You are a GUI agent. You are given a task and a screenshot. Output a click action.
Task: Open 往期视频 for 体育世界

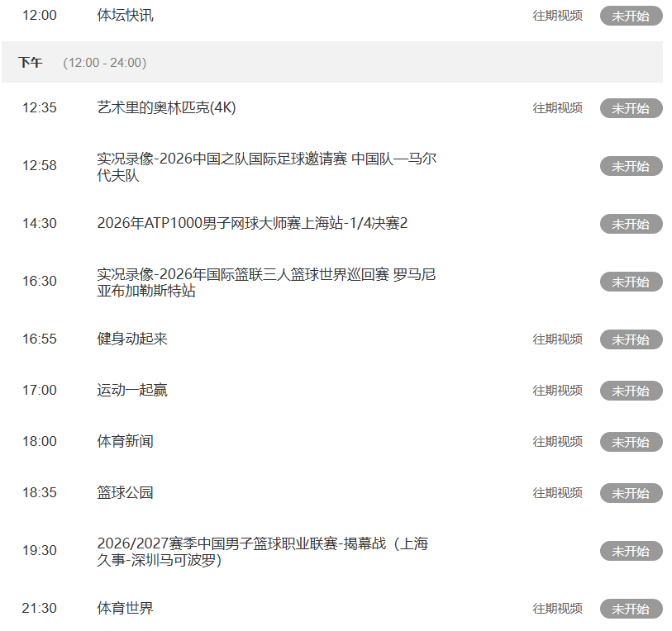[557, 609]
